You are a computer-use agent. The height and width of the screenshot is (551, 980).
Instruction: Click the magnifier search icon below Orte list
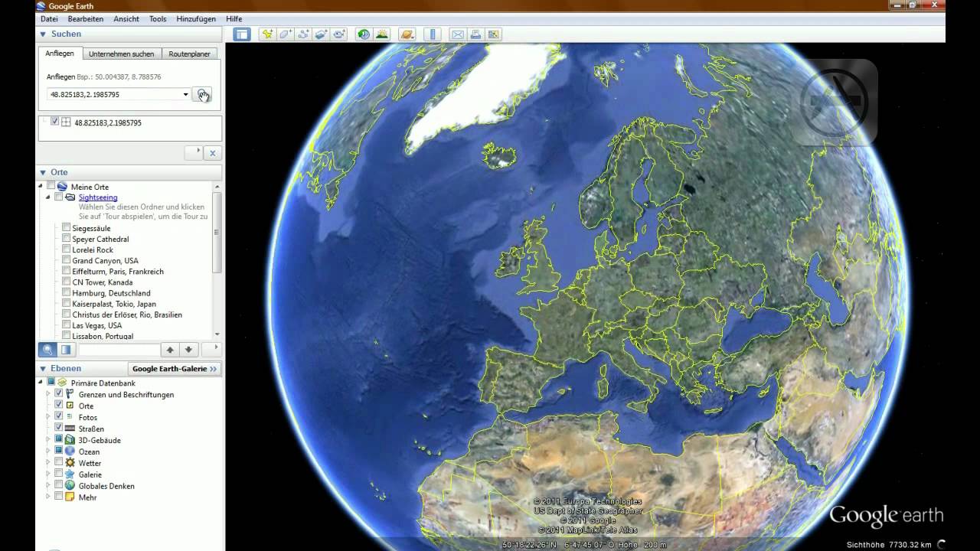[x=47, y=350]
